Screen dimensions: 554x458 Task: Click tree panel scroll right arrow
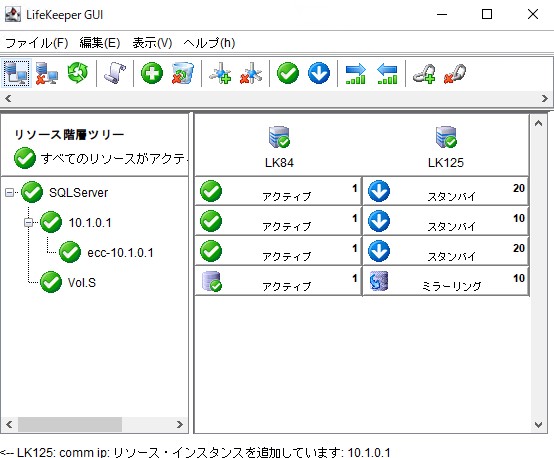(x=179, y=424)
